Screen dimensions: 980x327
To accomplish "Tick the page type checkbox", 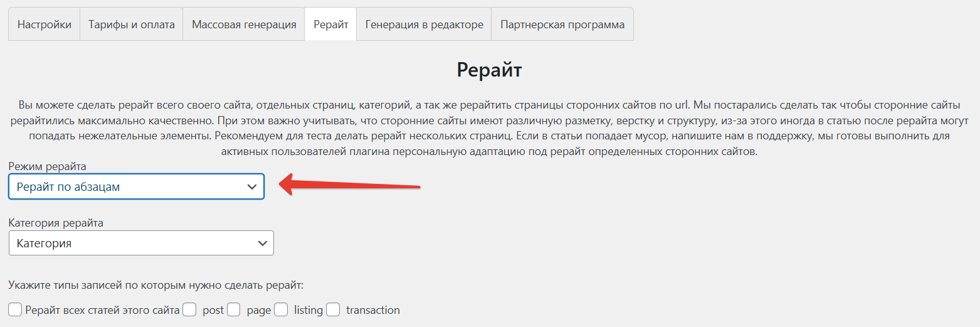I will coord(234,309).
